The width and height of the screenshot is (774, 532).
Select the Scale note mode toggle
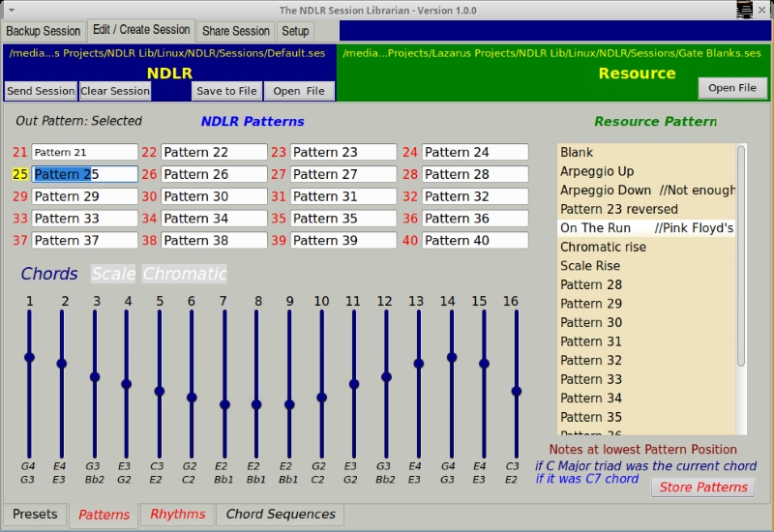(x=113, y=274)
